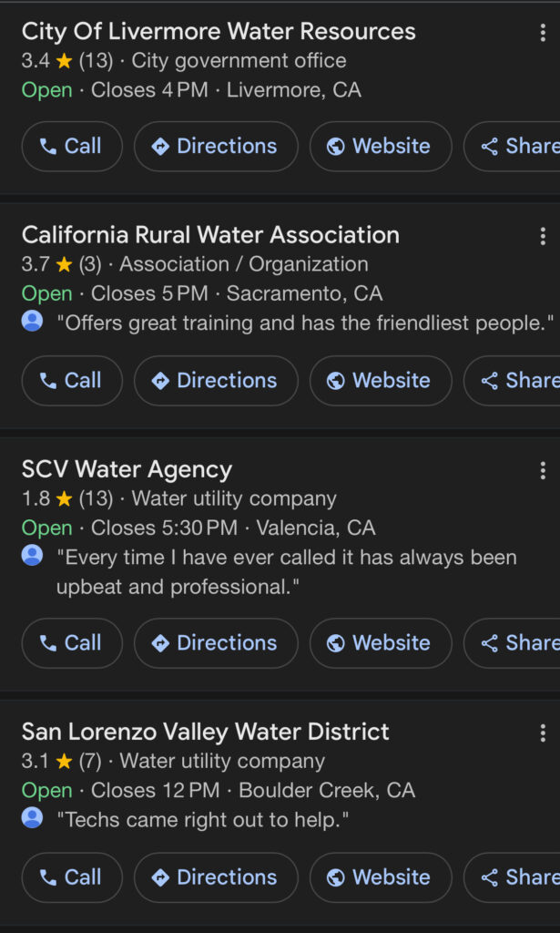Open San Lorenzo Valley Water District website

380,877
